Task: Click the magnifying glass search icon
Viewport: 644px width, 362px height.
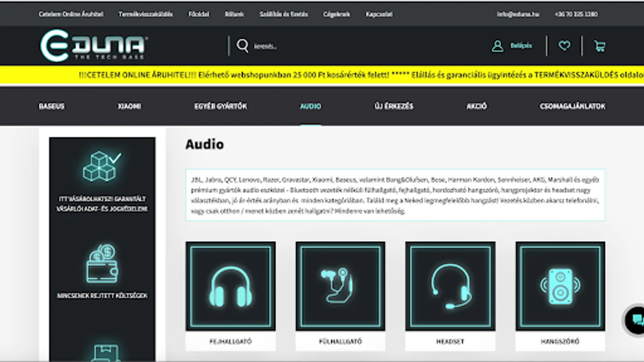Action: (x=242, y=46)
